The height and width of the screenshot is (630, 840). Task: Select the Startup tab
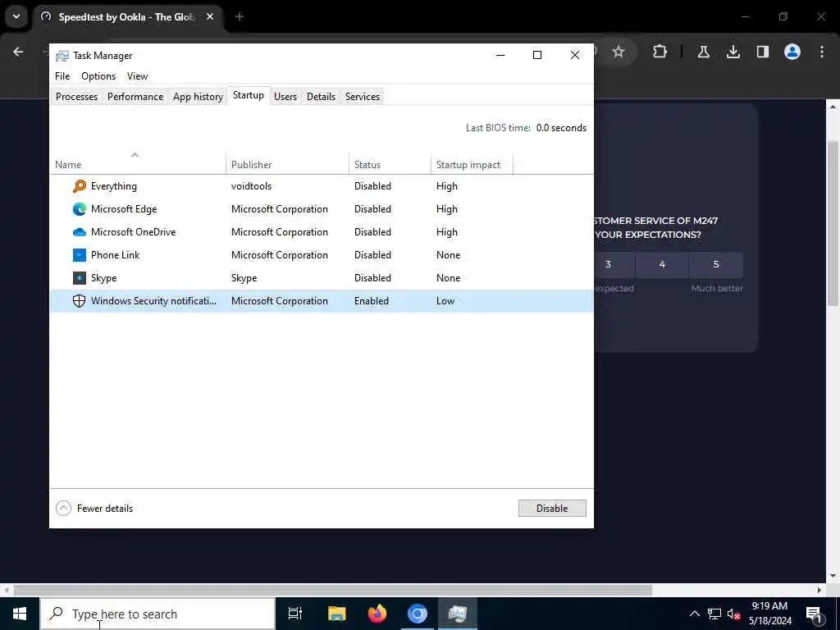coord(248,95)
